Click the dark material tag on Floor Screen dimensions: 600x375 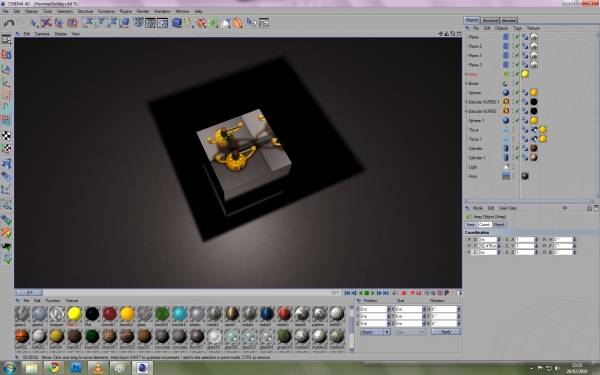click(525, 176)
